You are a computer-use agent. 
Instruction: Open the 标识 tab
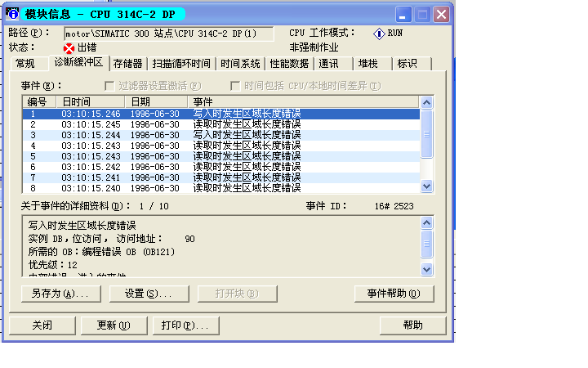(412, 64)
